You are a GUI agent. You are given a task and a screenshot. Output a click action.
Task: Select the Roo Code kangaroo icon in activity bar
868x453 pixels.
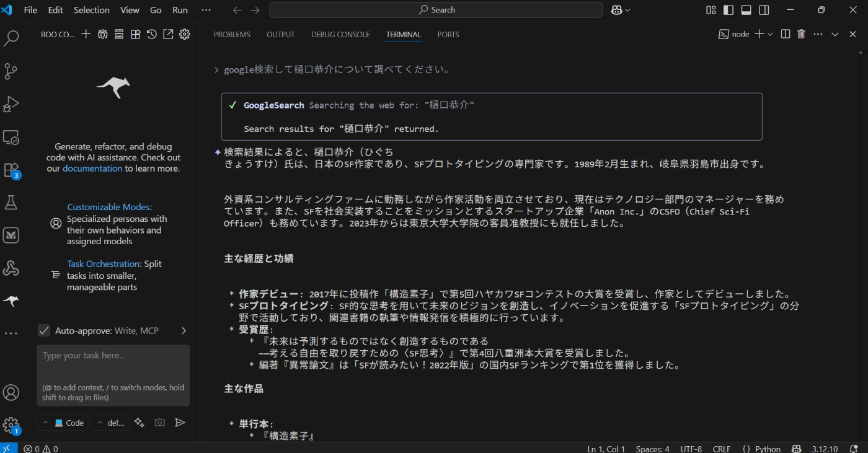click(11, 301)
